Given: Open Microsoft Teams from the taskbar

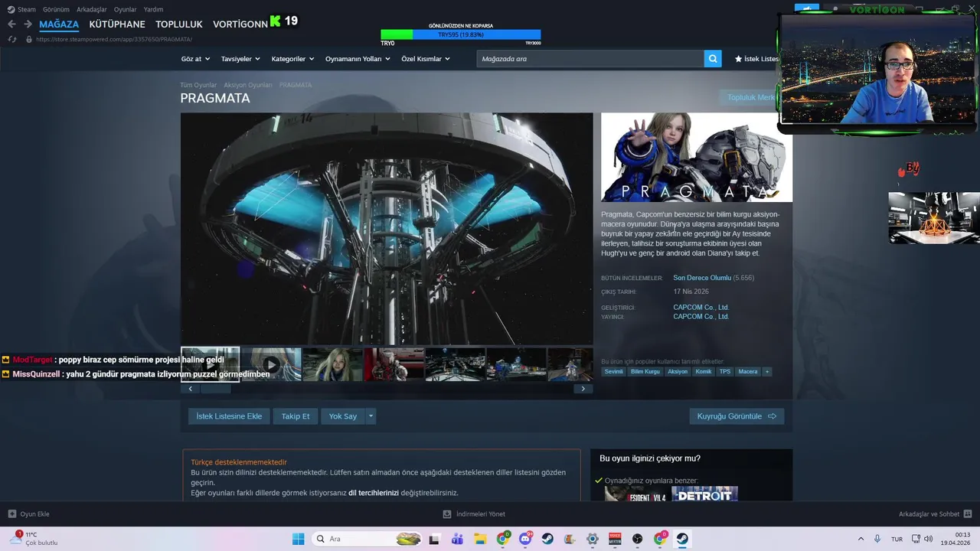Looking at the screenshot, I should (x=458, y=539).
